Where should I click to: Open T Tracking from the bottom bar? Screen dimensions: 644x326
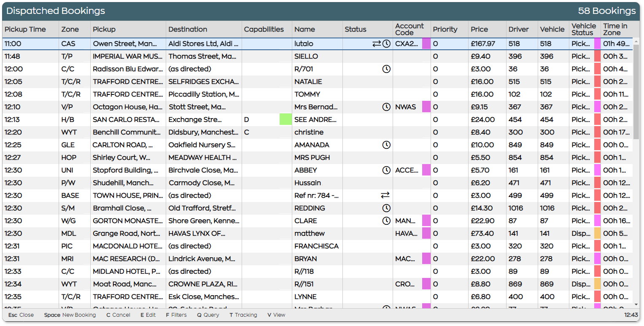tap(243, 315)
